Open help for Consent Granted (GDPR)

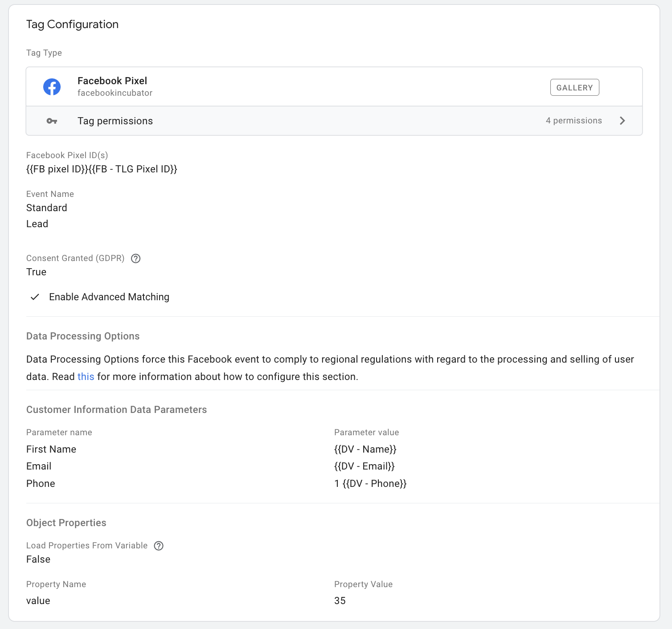(136, 258)
